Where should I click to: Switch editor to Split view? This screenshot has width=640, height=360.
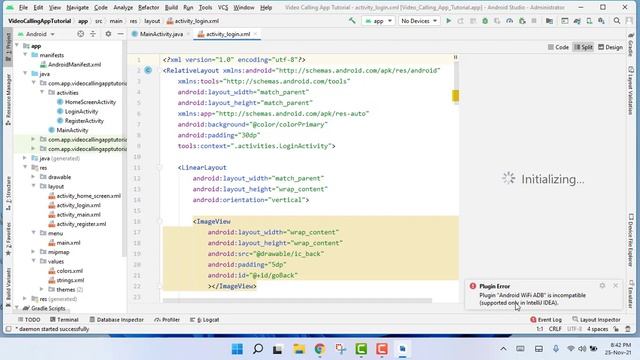click(583, 47)
